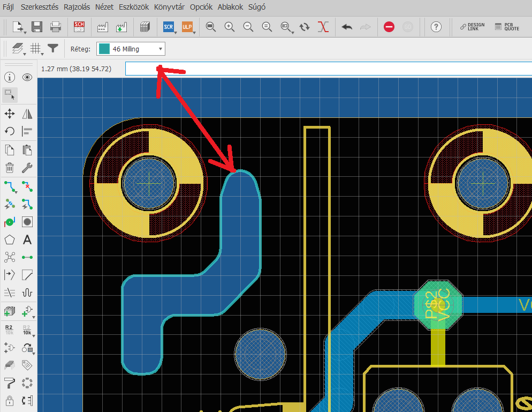Viewport: 532px width, 412px height.
Task: Open the Súgó menu
Action: (x=257, y=7)
